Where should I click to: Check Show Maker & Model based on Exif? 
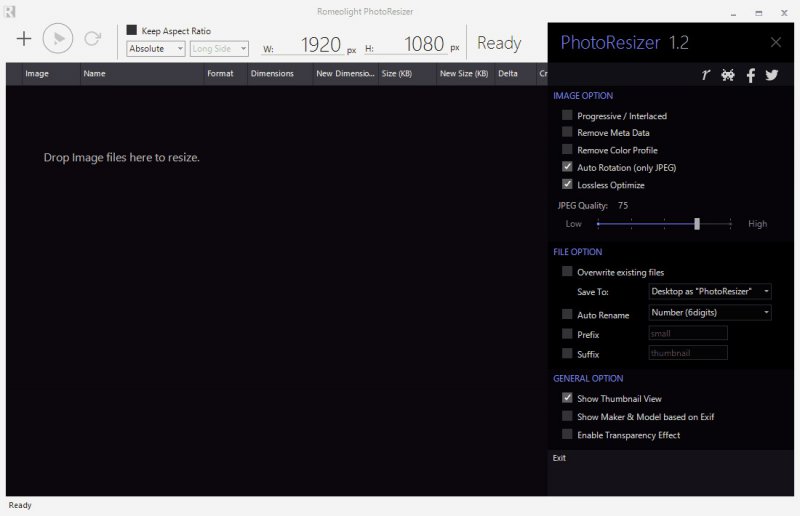[x=567, y=416]
